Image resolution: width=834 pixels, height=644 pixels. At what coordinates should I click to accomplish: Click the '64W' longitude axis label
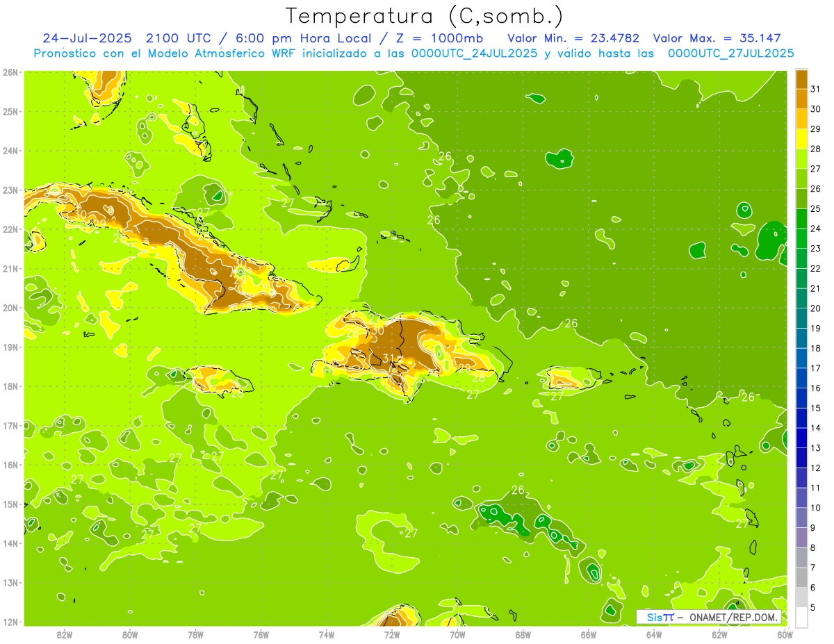click(x=654, y=635)
